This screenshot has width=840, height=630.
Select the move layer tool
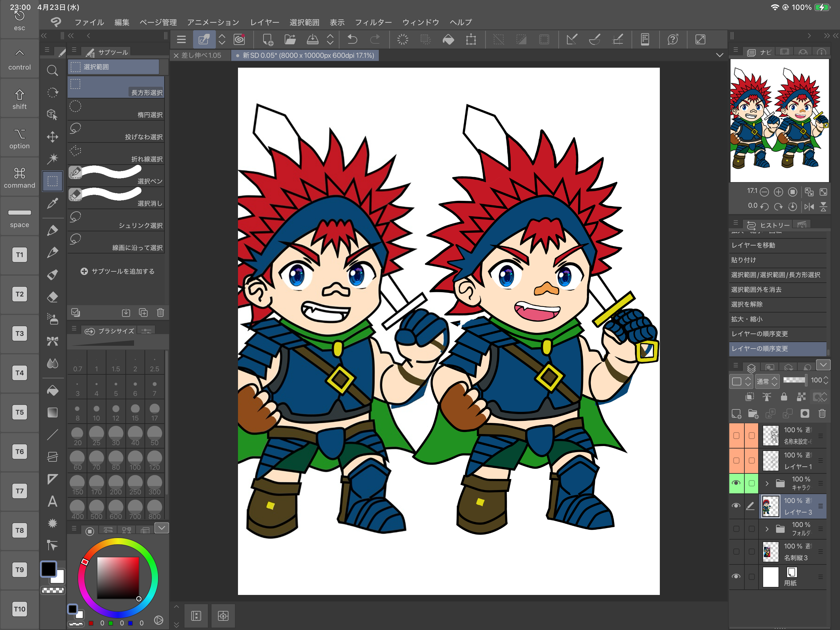(x=52, y=137)
